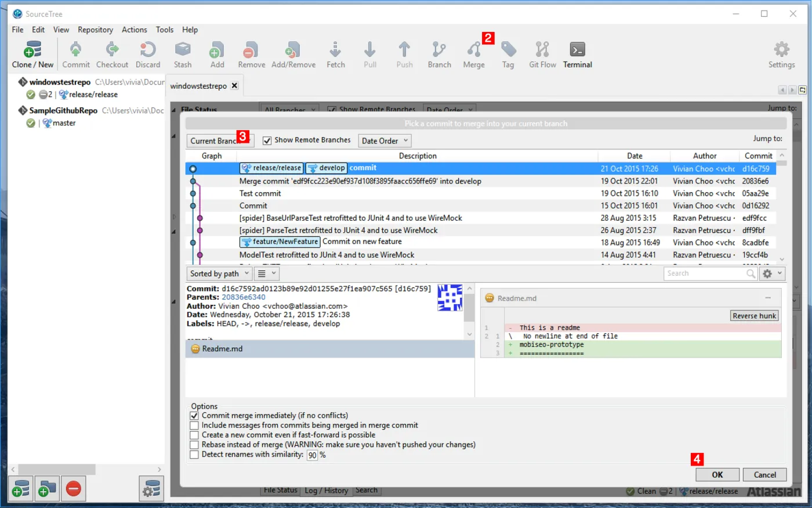
Task: Click in the Search input field
Action: (x=705, y=273)
